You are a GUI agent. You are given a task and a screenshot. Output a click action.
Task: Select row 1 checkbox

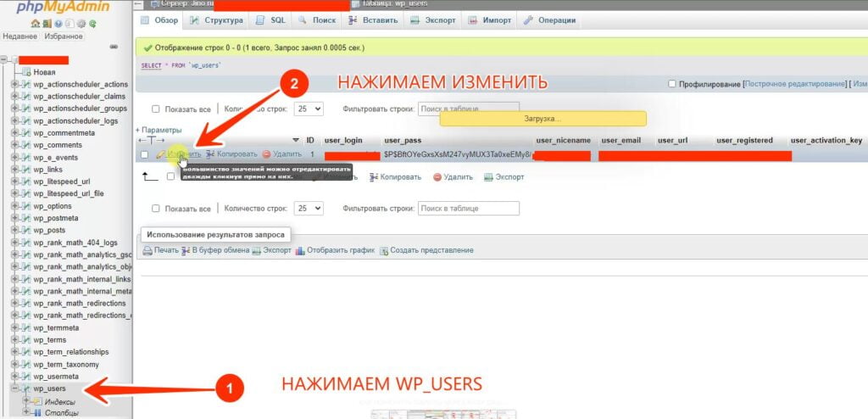point(144,154)
